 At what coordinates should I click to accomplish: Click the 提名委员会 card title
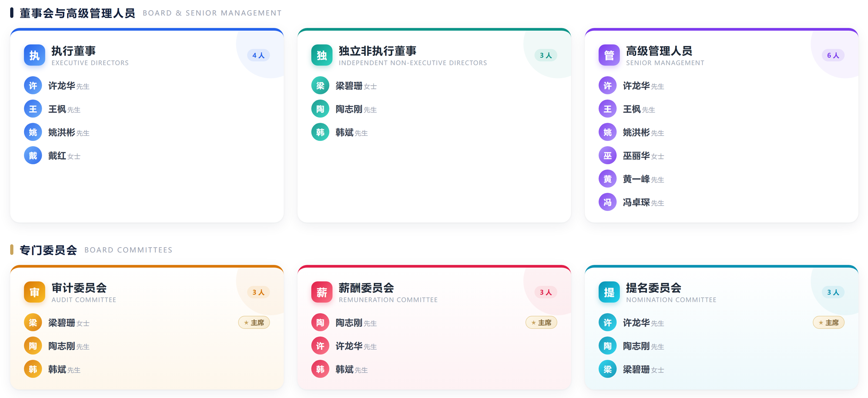click(x=654, y=288)
